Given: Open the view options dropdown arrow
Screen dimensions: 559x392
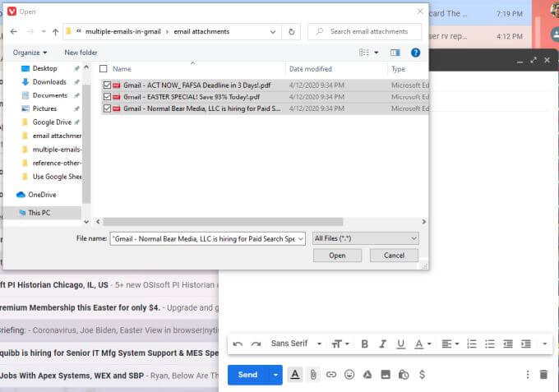Looking at the screenshot, I should 377,53.
